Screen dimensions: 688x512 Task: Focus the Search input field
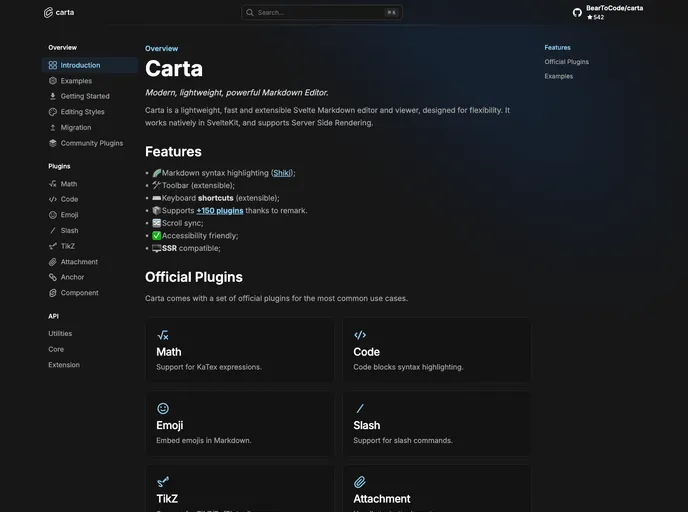[322, 12]
